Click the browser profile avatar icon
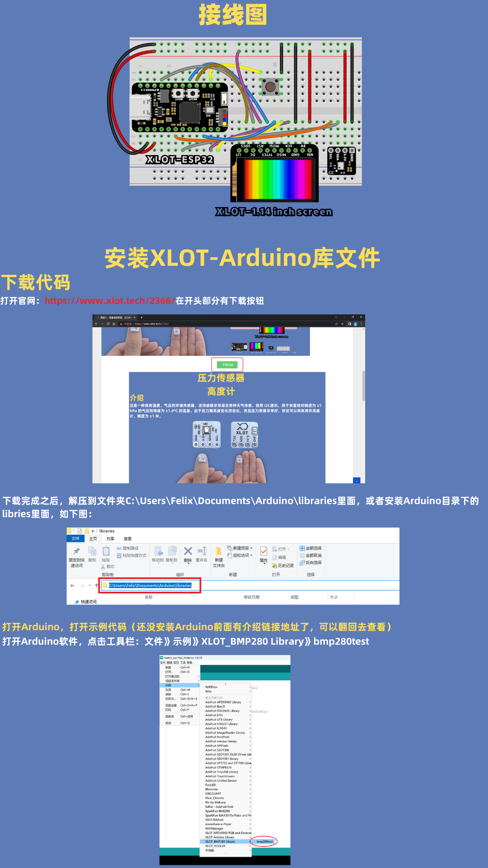 pyautogui.click(x=355, y=324)
